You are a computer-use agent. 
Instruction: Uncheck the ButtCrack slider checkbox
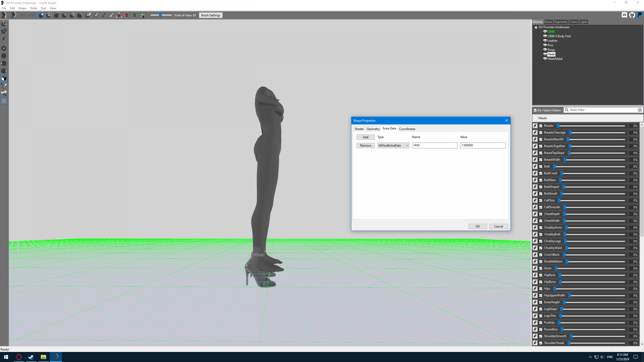pos(541,173)
